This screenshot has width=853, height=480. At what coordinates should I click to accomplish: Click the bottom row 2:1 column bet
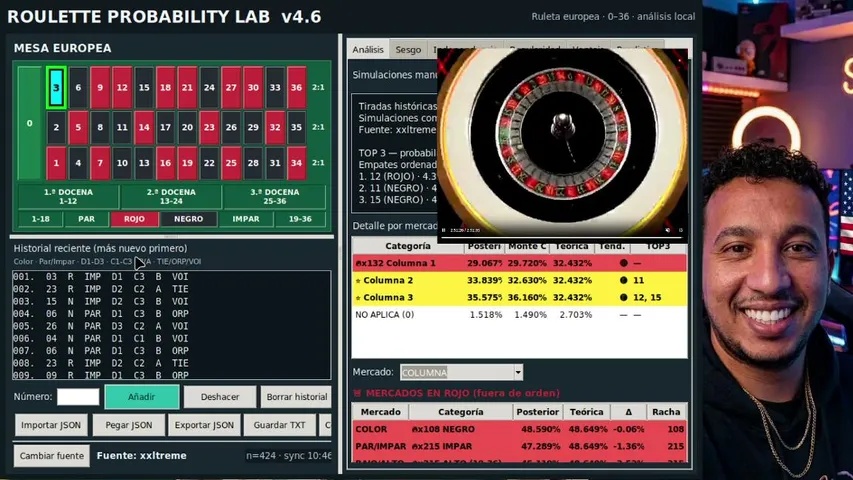pos(318,163)
